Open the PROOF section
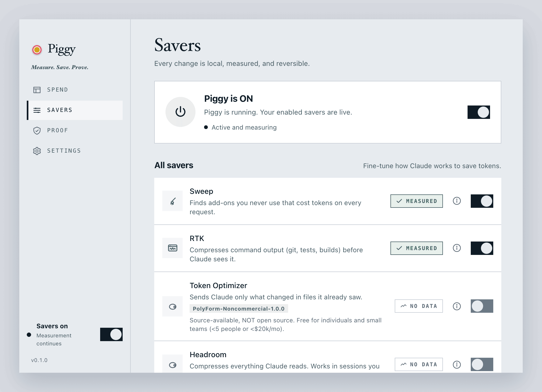This screenshot has height=392, width=542. (x=75, y=130)
